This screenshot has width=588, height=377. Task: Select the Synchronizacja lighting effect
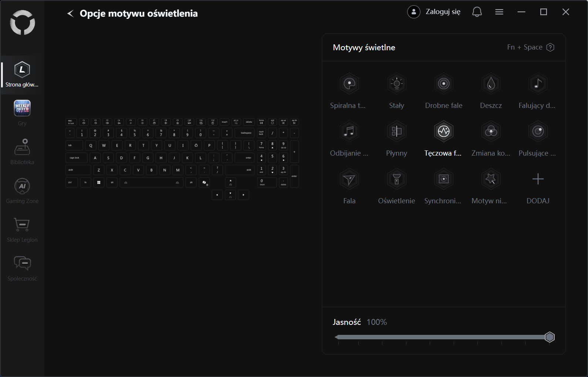click(x=443, y=179)
